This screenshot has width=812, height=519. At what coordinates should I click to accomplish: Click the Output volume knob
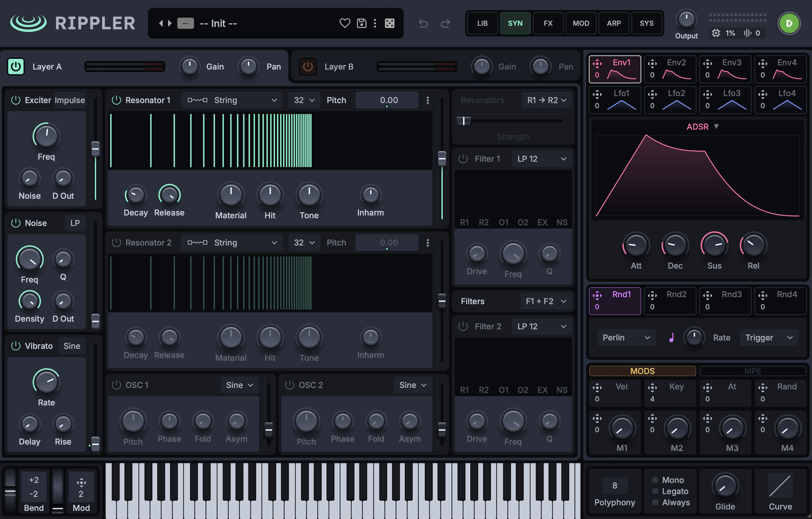click(686, 19)
